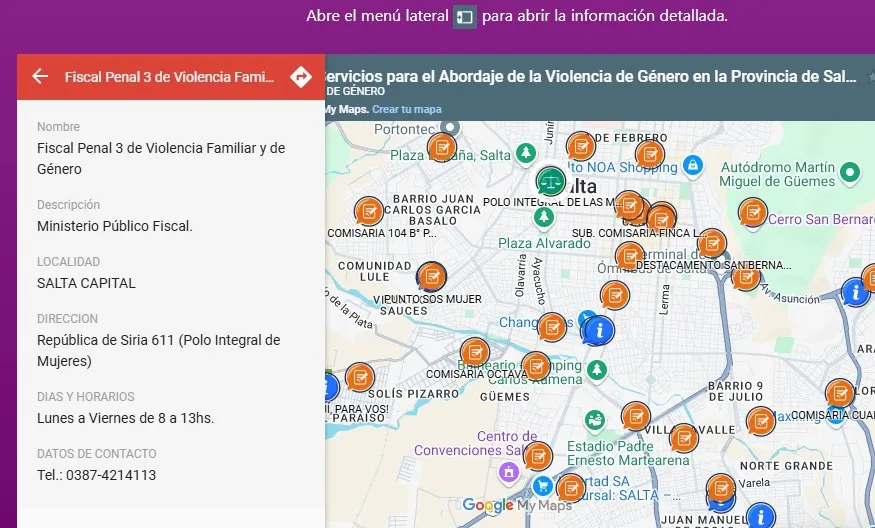Click blue shopping cart pin near Sucursal SALTA
This screenshot has width=875, height=528.
pos(542,486)
